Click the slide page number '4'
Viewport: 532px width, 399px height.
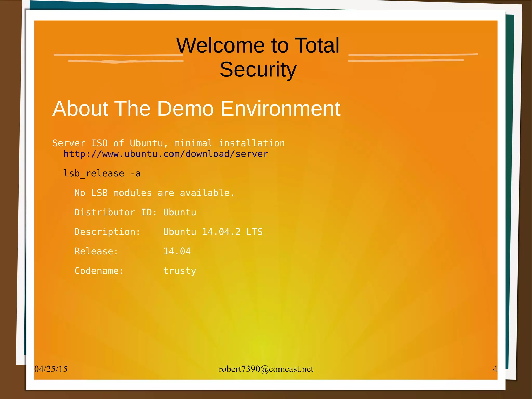tap(495, 369)
